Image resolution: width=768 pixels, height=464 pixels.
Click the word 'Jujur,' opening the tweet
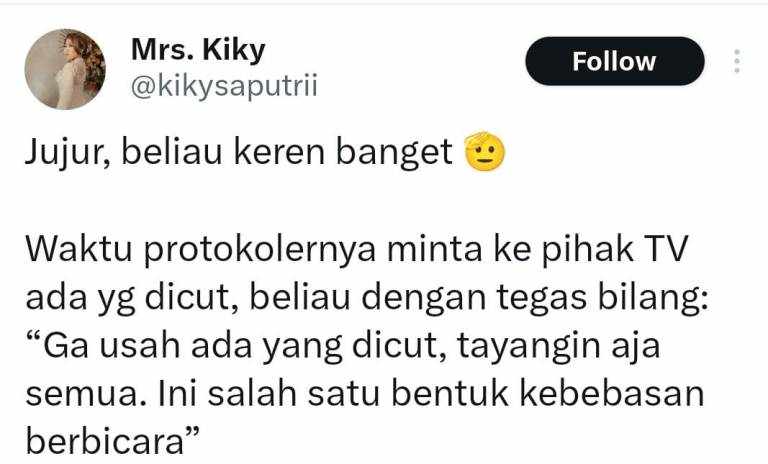point(68,153)
